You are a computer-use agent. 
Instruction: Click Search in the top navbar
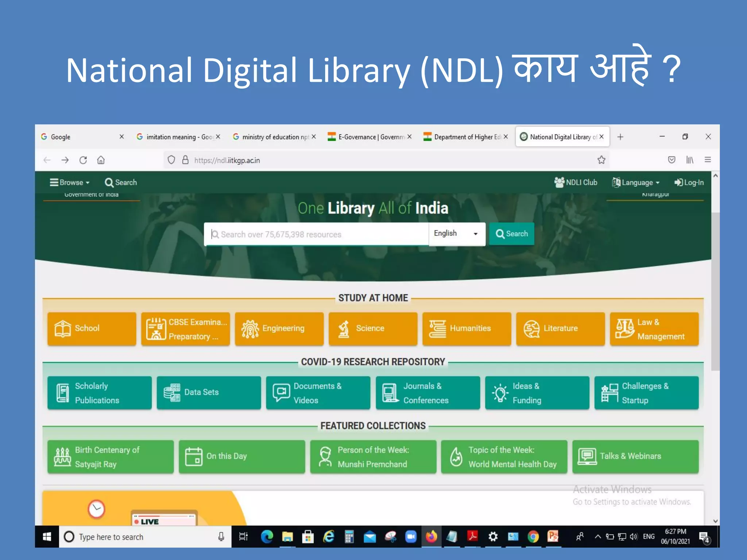pyautogui.click(x=121, y=182)
